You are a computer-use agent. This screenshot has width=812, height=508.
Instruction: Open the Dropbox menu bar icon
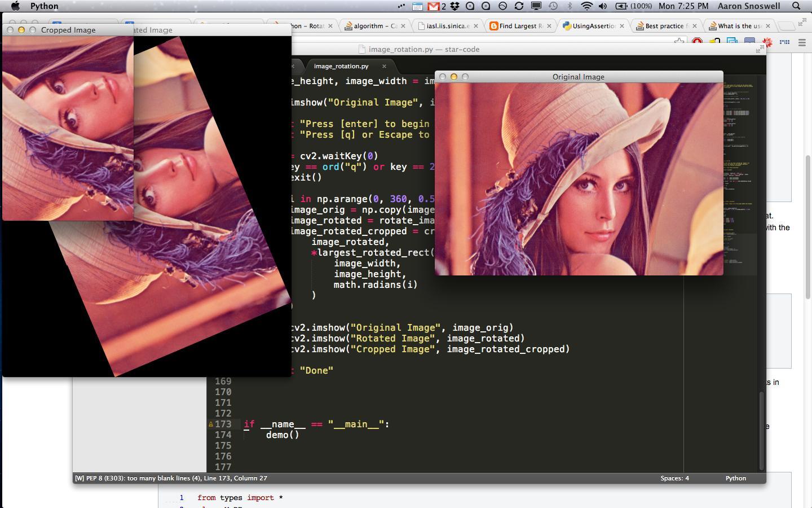pyautogui.click(x=454, y=6)
